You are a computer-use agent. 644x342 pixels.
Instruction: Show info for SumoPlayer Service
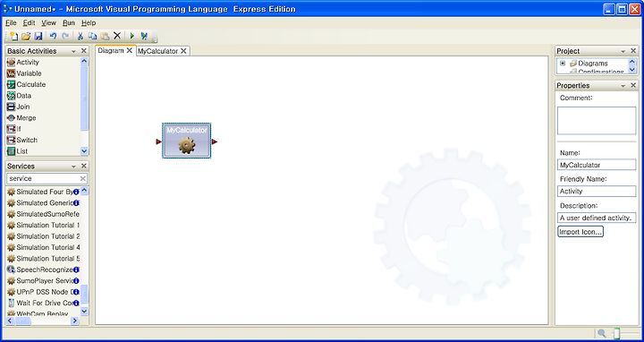[x=76, y=281]
